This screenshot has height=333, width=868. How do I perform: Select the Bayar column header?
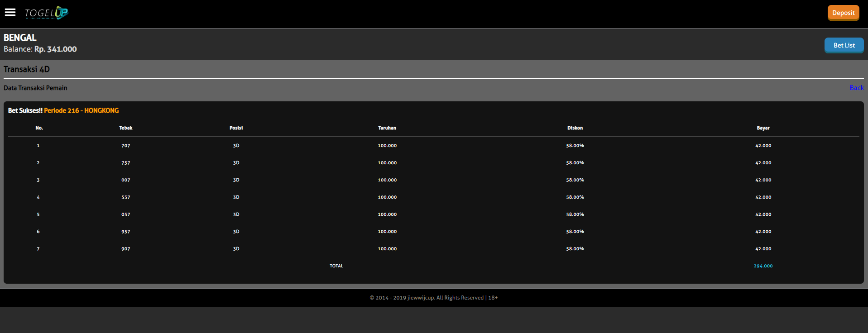click(763, 128)
